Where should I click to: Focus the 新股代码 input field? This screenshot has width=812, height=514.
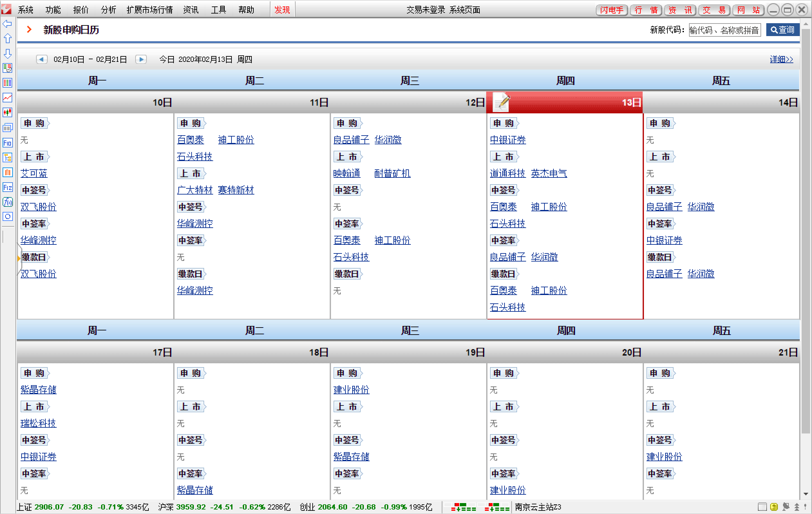point(725,30)
